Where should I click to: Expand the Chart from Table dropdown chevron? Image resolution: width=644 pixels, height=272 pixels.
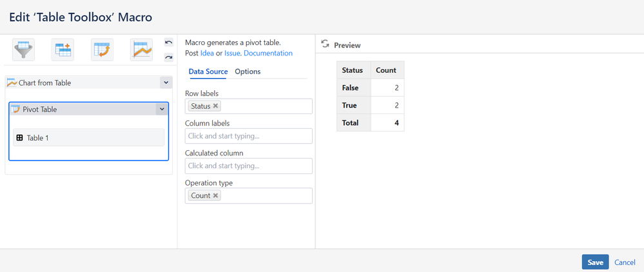point(166,83)
